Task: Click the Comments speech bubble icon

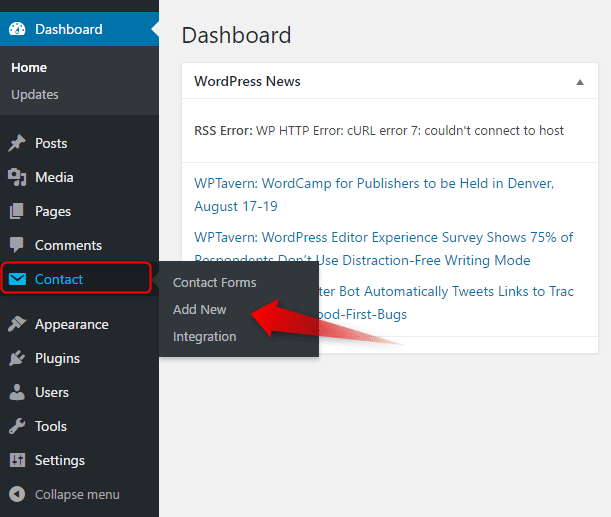Action: [17, 245]
